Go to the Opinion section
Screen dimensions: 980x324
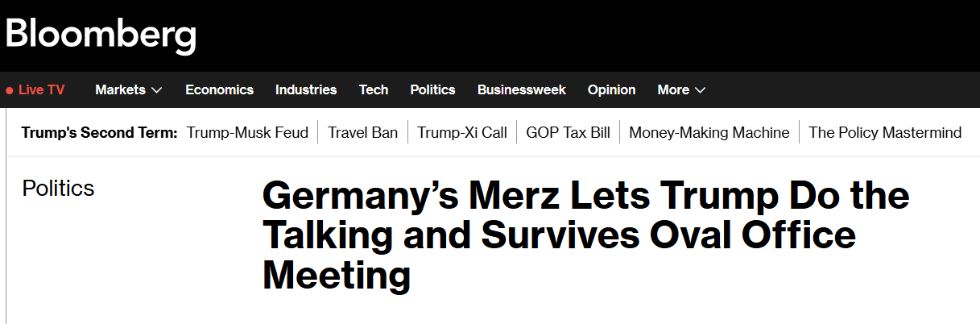pos(611,90)
